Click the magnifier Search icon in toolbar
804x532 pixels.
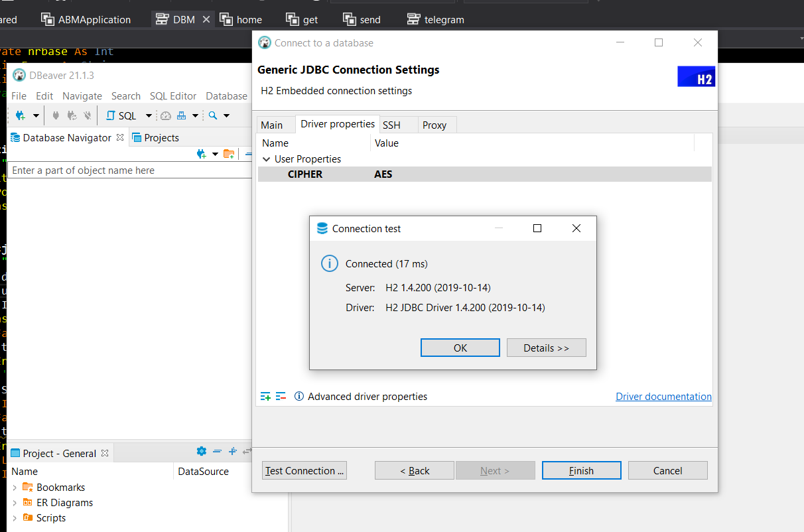pyautogui.click(x=213, y=115)
